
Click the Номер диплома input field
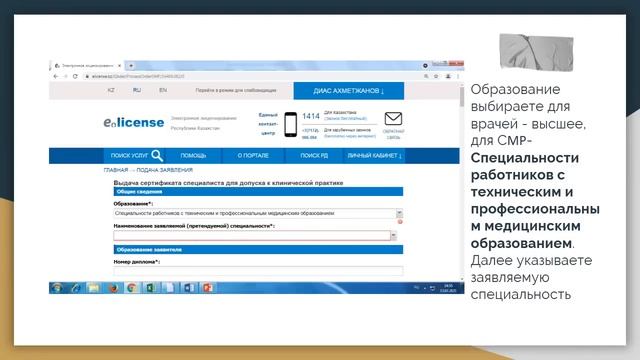coord(258,271)
